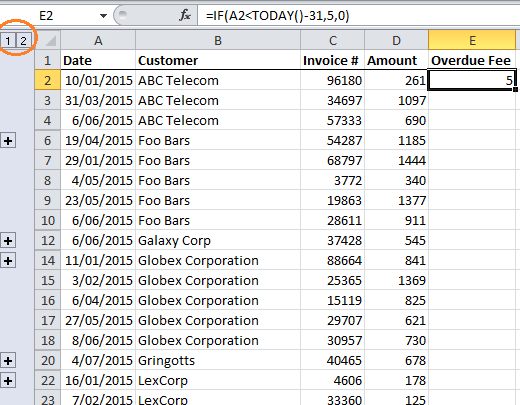The image size is (520, 405).
Task: Click invoice number 4606
Action: click(x=333, y=380)
